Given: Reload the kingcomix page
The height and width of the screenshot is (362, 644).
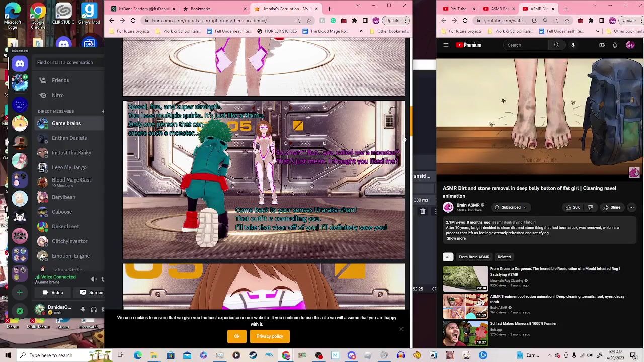Looking at the screenshot, I should pyautogui.click(x=133, y=21).
